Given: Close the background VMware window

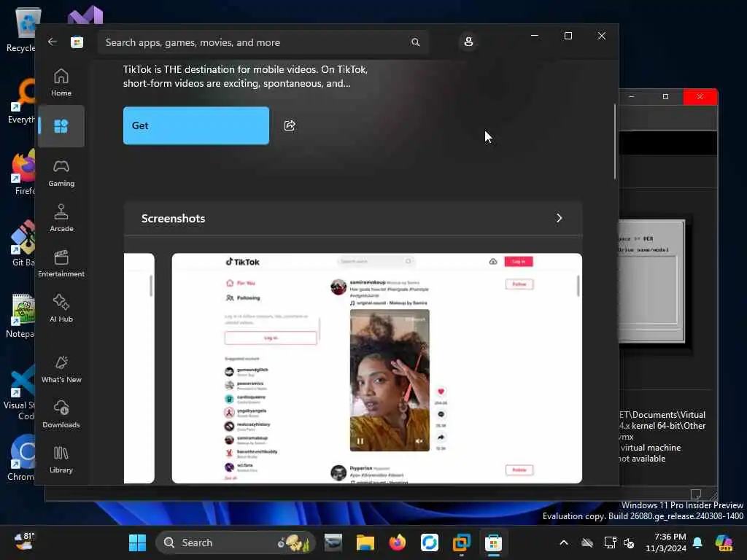Looking at the screenshot, I should tap(700, 97).
